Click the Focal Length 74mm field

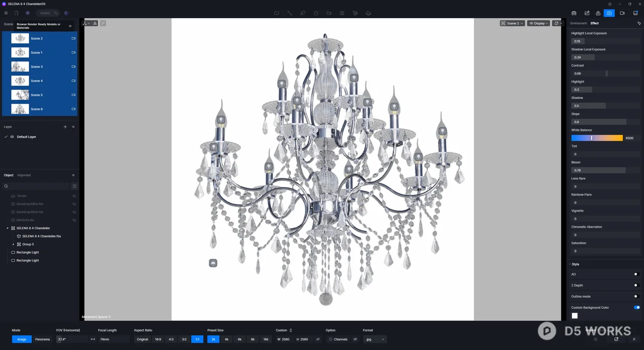tap(114, 339)
